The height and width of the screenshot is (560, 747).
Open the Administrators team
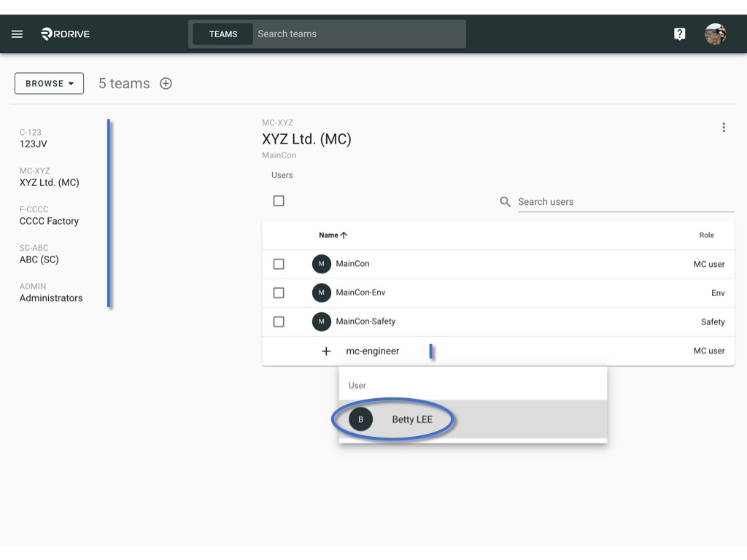click(51, 293)
